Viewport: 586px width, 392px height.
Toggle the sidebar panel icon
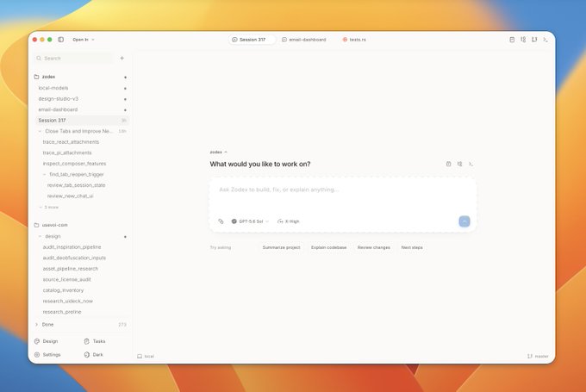click(x=60, y=40)
